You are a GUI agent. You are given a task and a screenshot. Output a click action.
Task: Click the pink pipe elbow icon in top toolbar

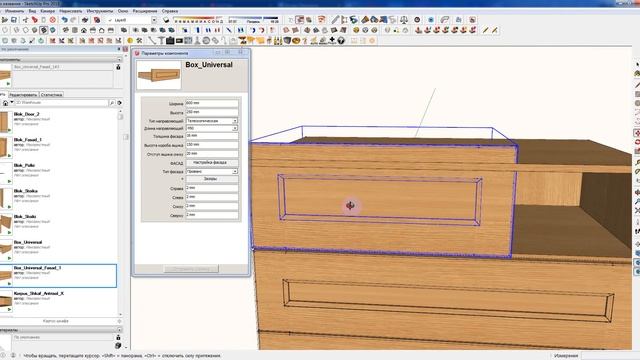pos(445,20)
